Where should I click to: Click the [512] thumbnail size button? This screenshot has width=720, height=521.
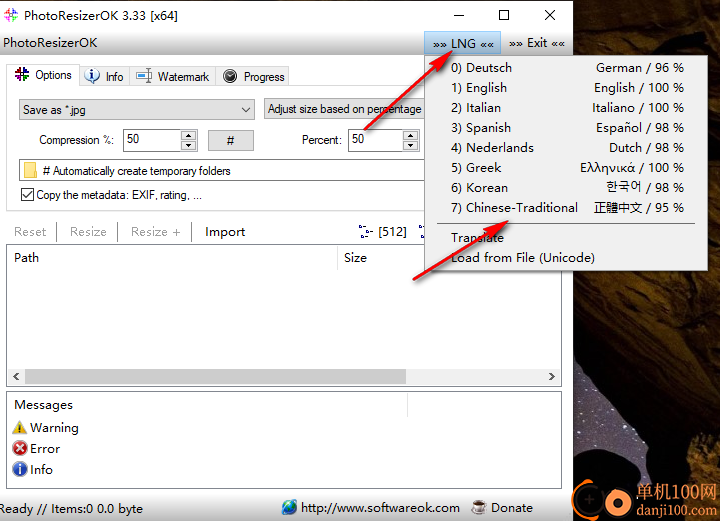pos(392,231)
